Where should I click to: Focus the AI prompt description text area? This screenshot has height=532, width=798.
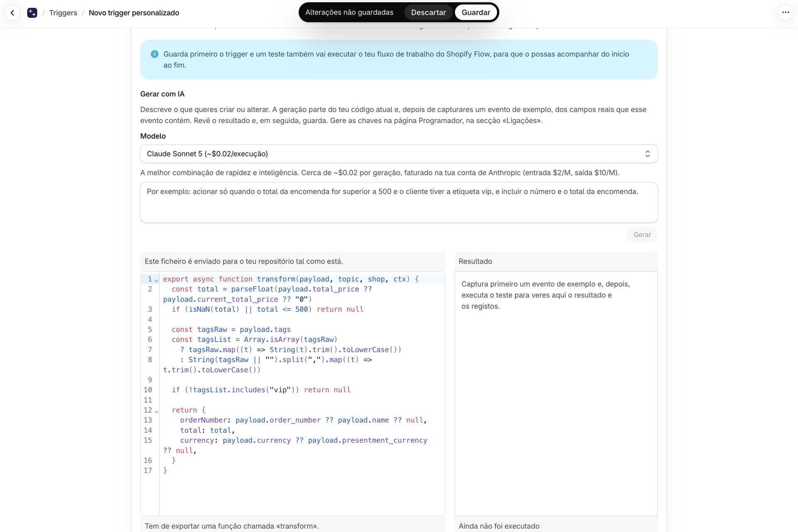click(x=399, y=202)
